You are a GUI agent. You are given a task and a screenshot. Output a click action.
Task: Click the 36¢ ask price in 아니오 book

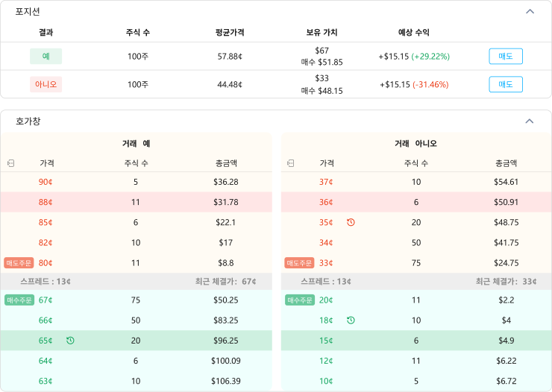[x=326, y=202]
